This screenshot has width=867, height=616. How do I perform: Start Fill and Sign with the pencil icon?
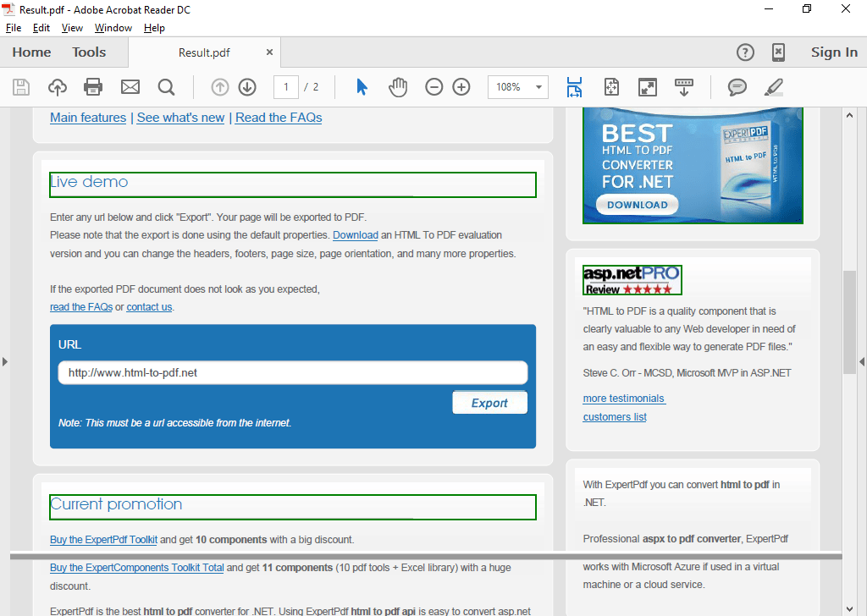coord(773,87)
